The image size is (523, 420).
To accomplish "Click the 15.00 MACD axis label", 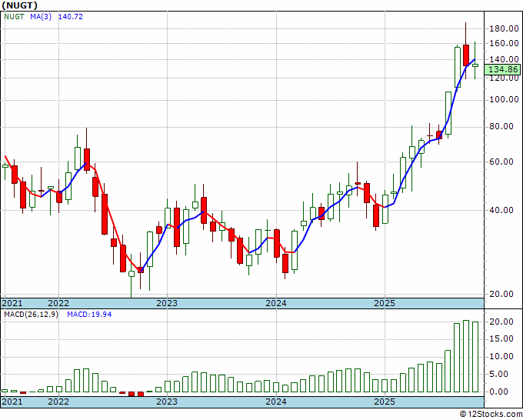I will click(501, 338).
